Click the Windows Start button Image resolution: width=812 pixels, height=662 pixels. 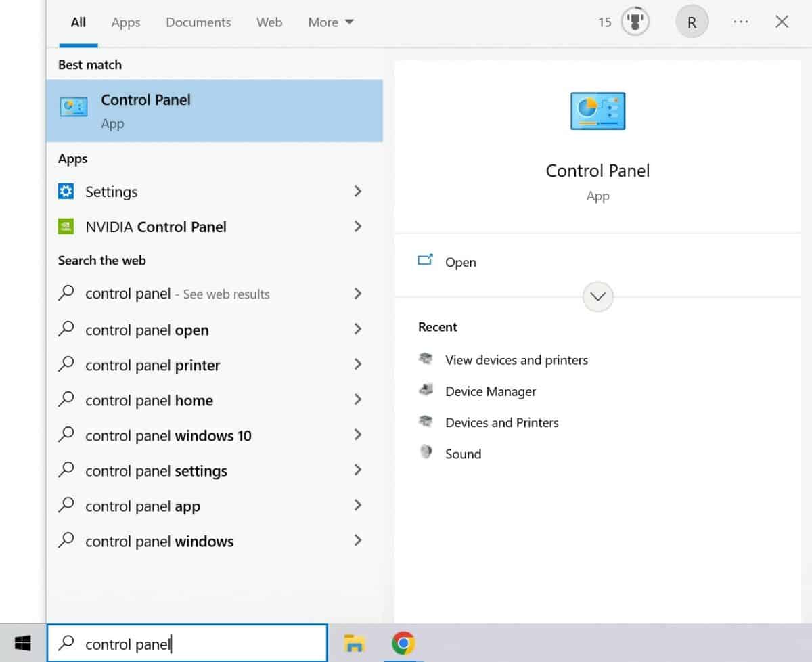[x=23, y=642]
